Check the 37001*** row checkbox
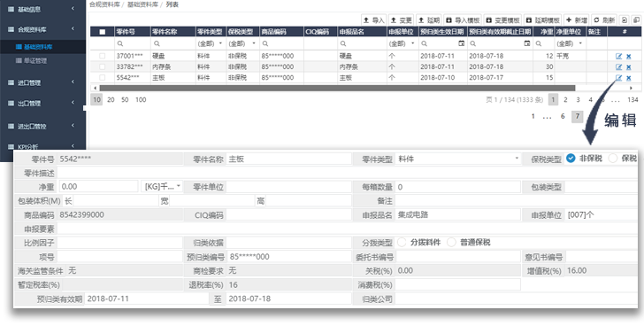This screenshot has width=644, height=326. [x=103, y=56]
